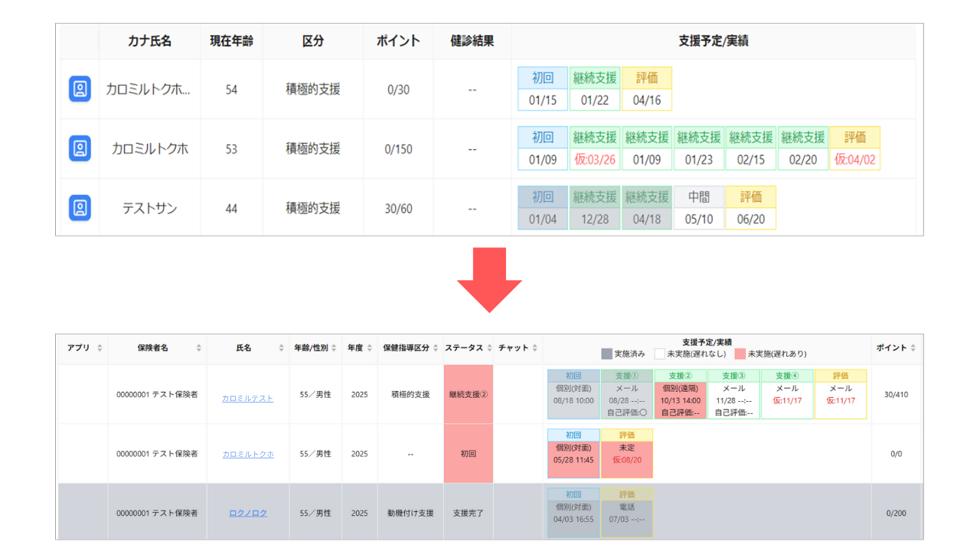This screenshot has height=551, width=980.
Task: Click the 現在年齢 column header
Action: (x=231, y=41)
